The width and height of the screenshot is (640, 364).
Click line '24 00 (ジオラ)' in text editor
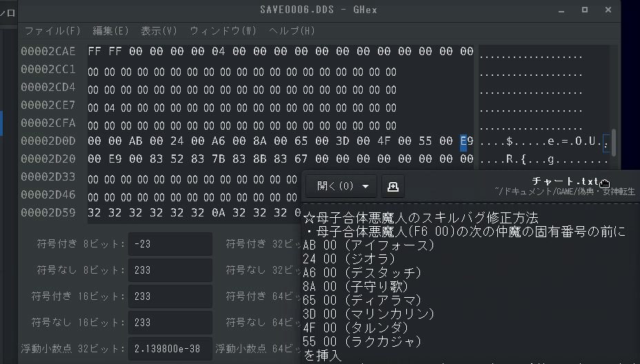tap(350, 259)
